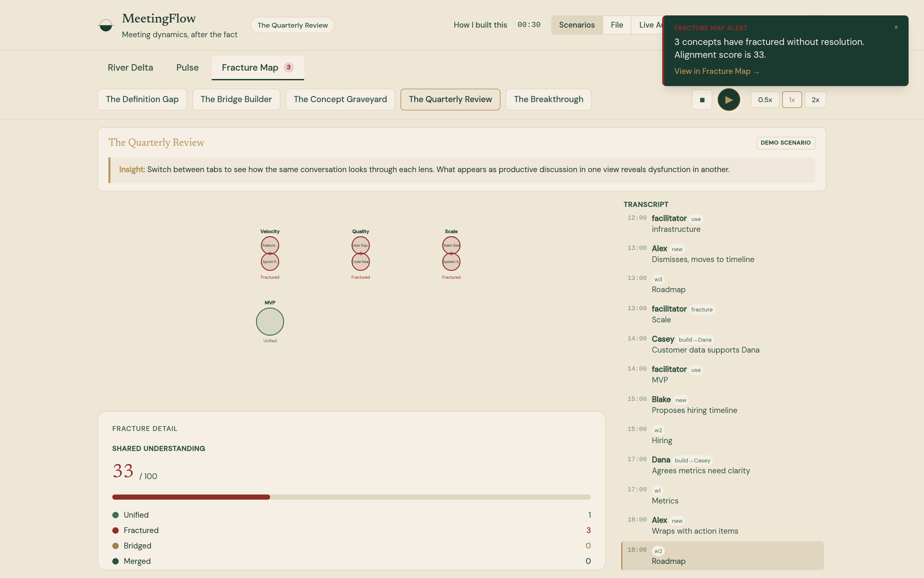This screenshot has width=924, height=578.
Task: Click The Quarterly Review pill in header
Action: (x=293, y=25)
